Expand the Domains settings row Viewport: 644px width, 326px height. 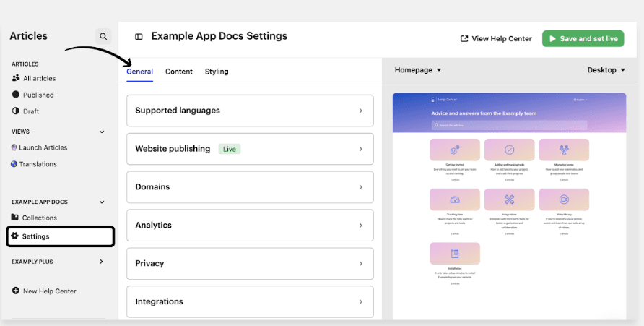(250, 187)
